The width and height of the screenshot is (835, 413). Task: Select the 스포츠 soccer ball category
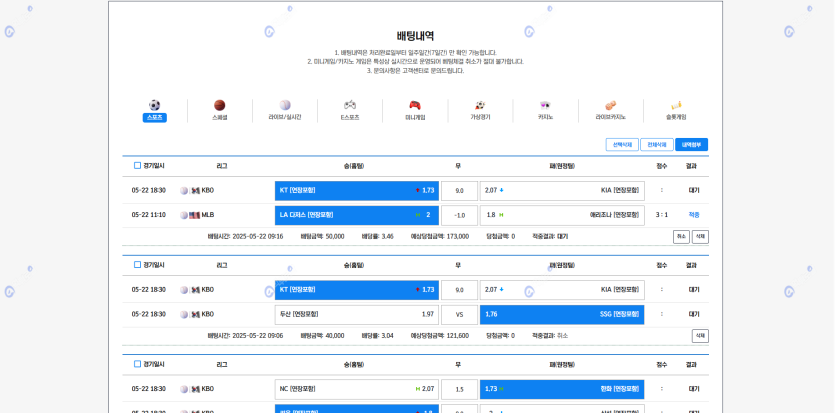(x=154, y=106)
